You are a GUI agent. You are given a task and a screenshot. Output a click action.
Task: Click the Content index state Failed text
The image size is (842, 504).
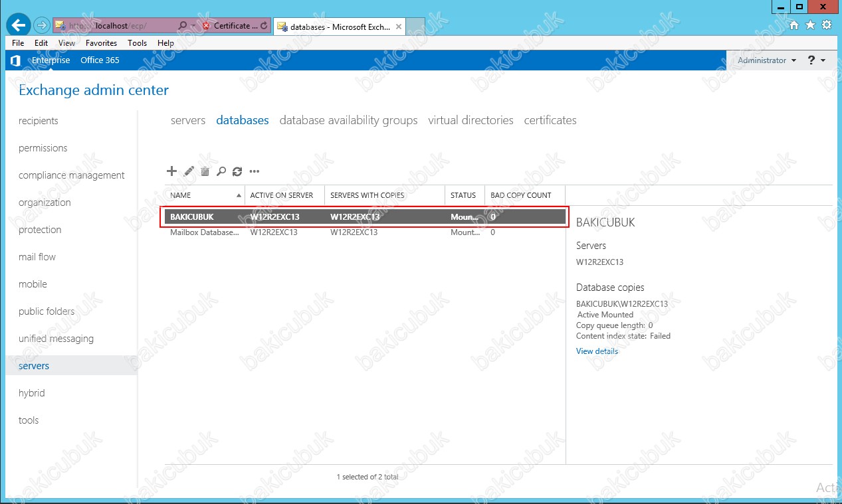click(623, 336)
